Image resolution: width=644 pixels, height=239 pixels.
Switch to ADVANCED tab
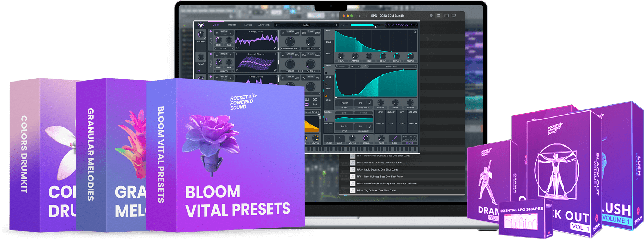264,25
